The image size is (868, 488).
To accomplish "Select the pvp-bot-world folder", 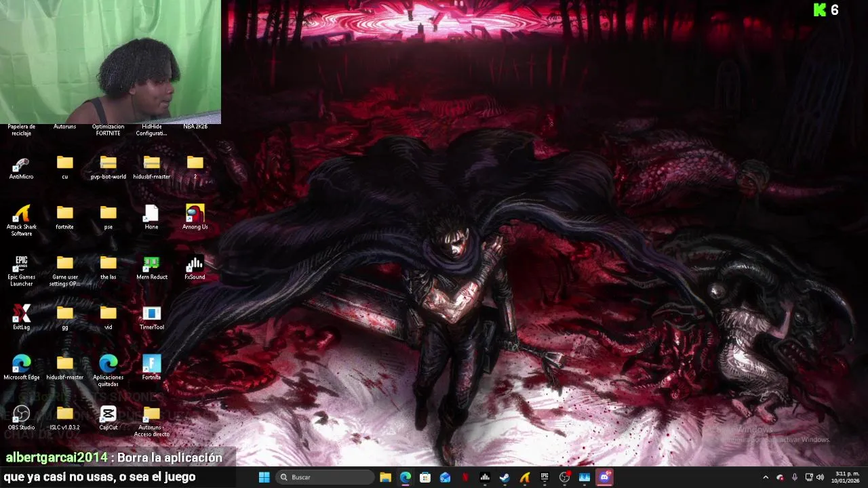I will click(x=108, y=167).
